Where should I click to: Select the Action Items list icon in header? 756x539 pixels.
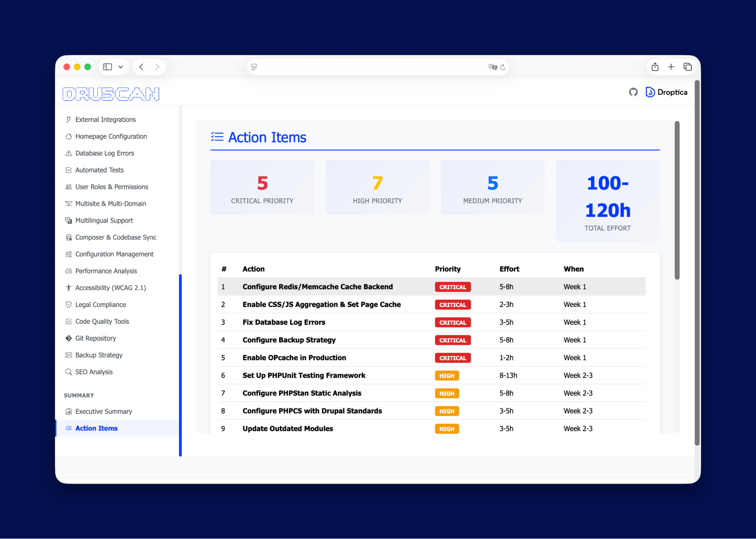pos(217,137)
